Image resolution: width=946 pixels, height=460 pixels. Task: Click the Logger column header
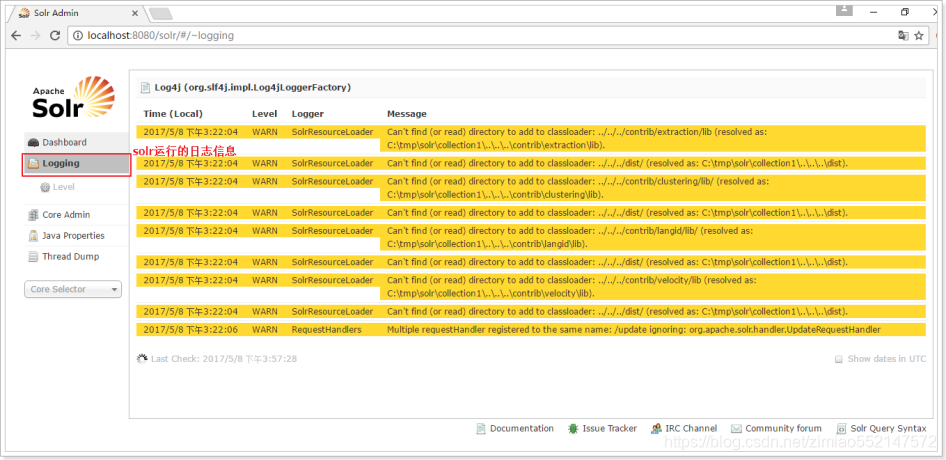point(308,113)
